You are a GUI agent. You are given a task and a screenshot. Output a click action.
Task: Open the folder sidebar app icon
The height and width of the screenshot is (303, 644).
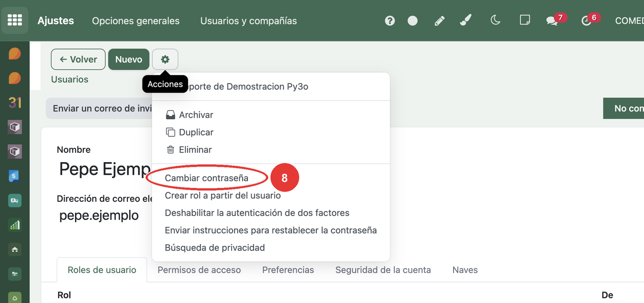point(15,274)
